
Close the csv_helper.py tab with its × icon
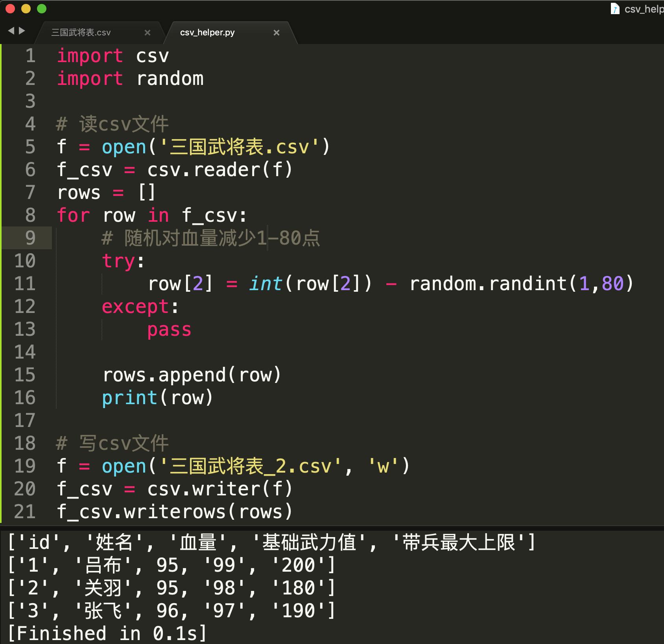(277, 33)
